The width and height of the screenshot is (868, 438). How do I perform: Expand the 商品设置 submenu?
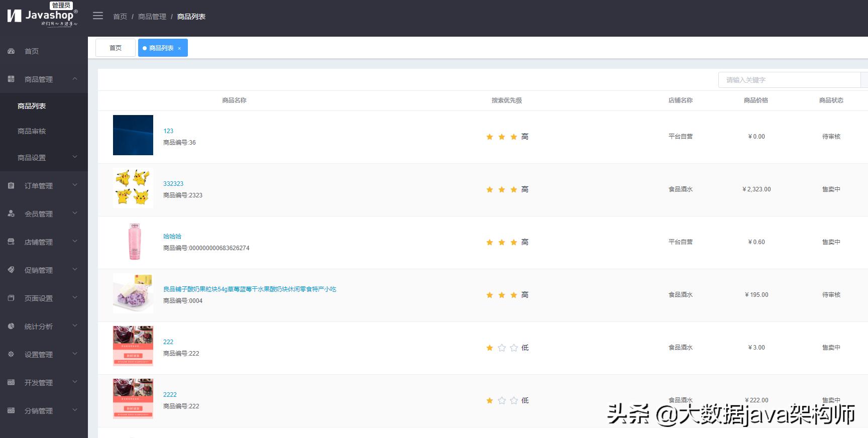click(75, 157)
